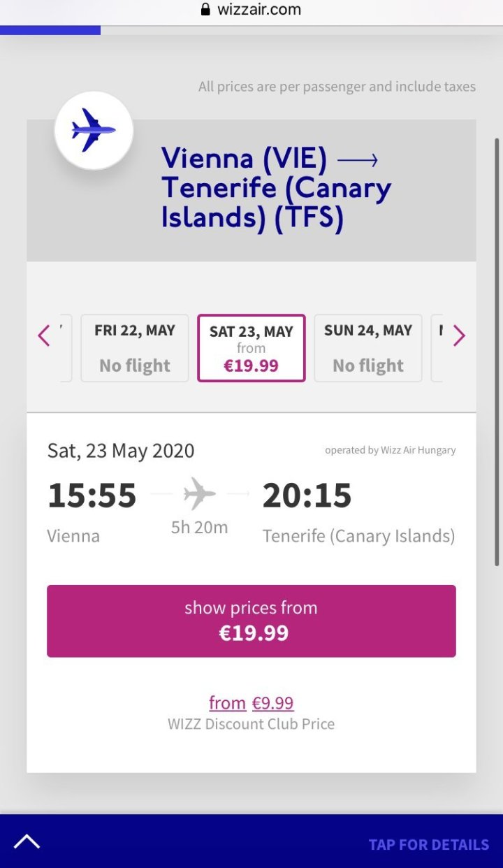Click the 15:55 departure time
This screenshot has width=503, height=868.
point(92,496)
